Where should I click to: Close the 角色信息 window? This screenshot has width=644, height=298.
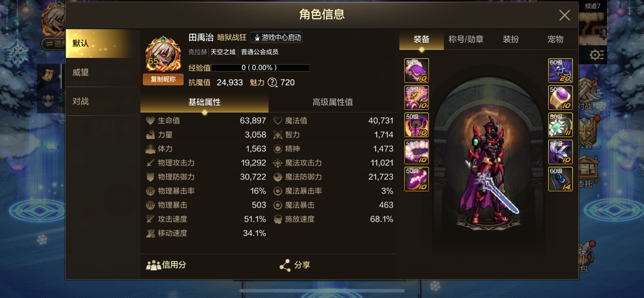click(x=564, y=16)
